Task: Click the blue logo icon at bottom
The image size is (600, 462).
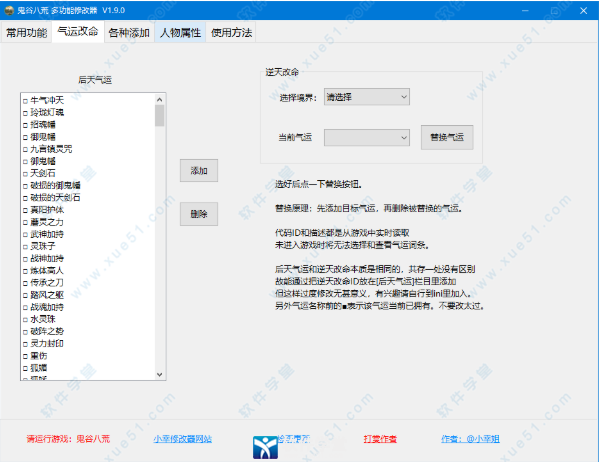Action: [265, 443]
